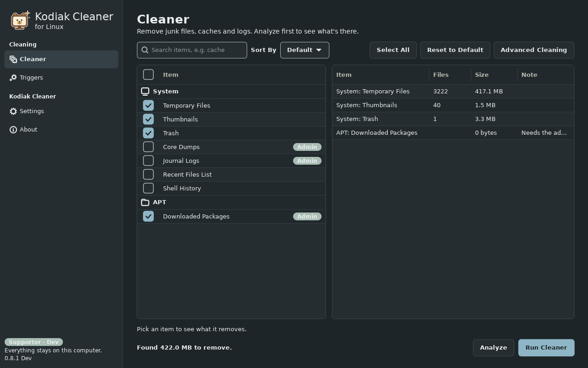The width and height of the screenshot is (588, 368).
Task: Open the Sort By Default dropdown
Action: coord(305,50)
